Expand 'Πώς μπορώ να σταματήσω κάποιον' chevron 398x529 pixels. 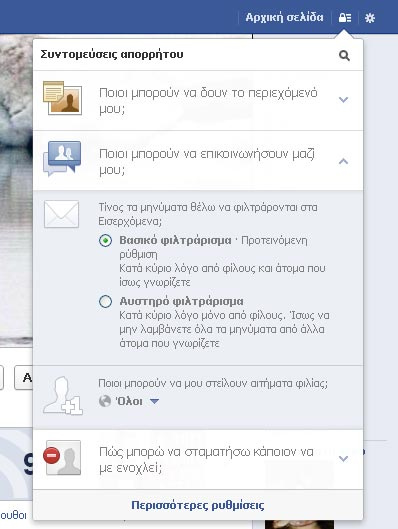pos(343,458)
